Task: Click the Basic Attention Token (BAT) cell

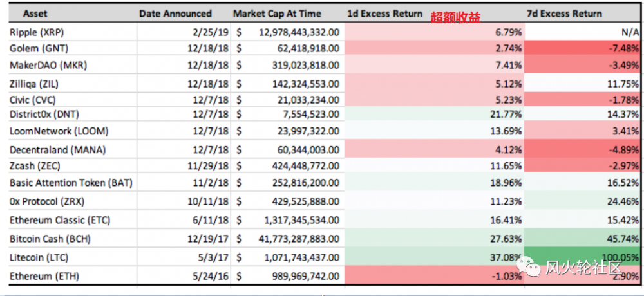Action: click(71, 183)
